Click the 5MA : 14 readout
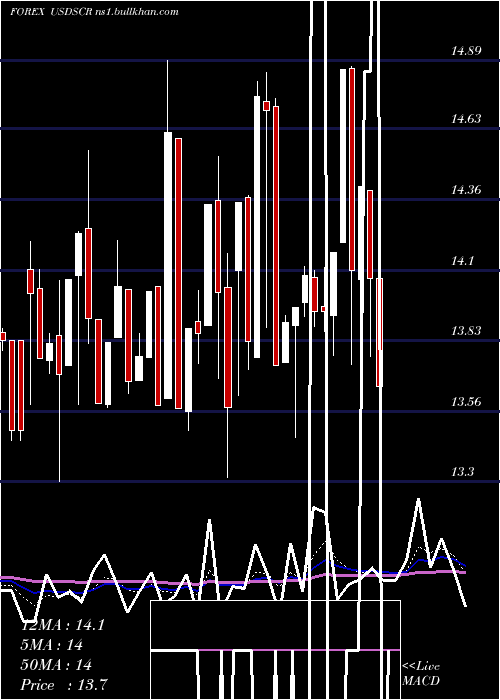Screen dimensions: 500x700 tap(52, 645)
